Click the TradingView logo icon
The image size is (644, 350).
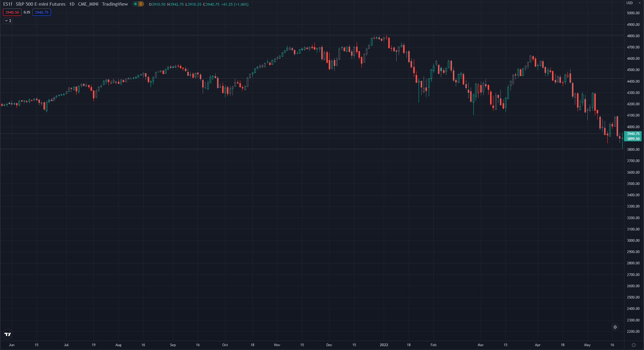point(8,334)
